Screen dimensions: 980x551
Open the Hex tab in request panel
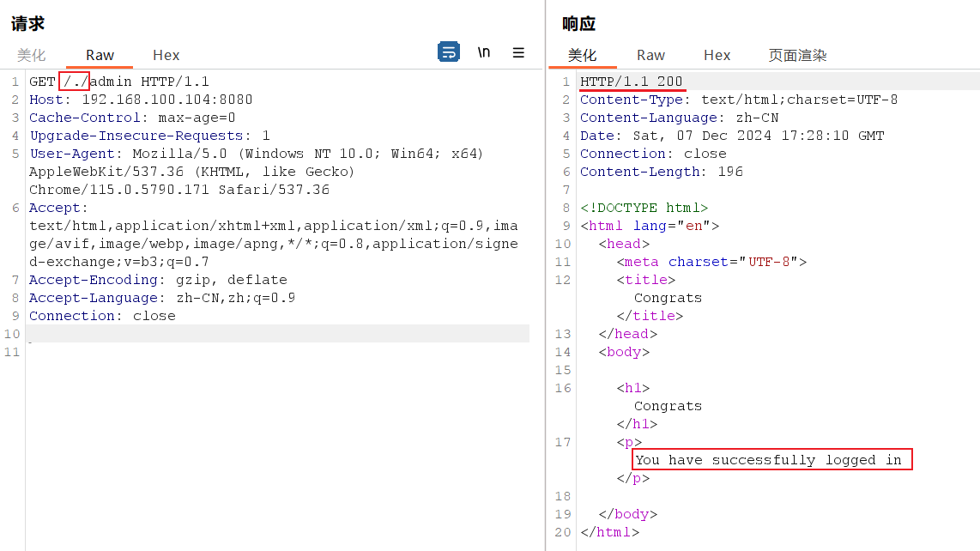(166, 55)
